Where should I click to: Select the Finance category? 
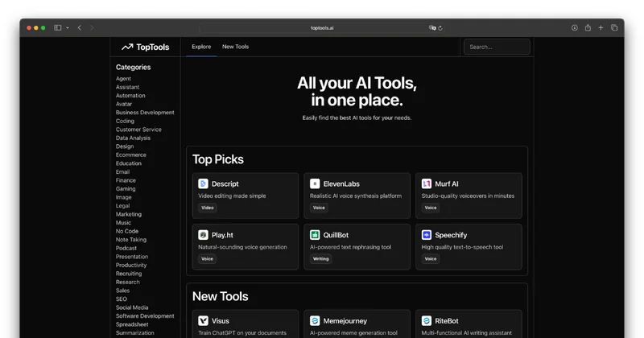click(x=126, y=180)
